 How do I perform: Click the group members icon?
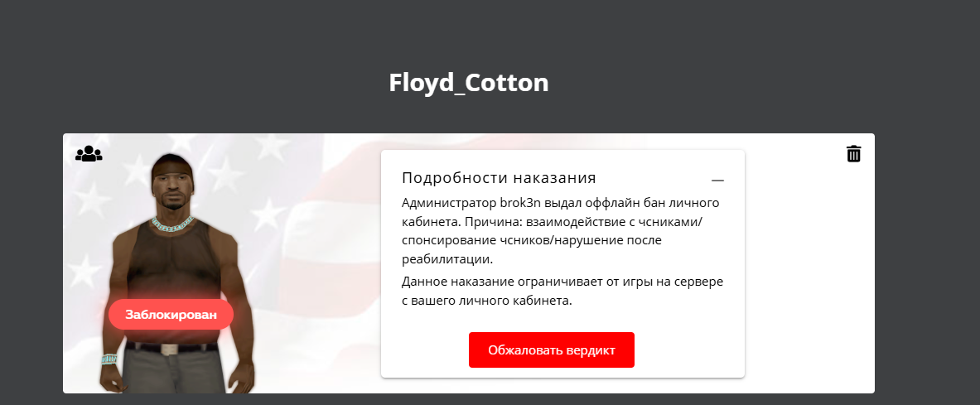(89, 154)
